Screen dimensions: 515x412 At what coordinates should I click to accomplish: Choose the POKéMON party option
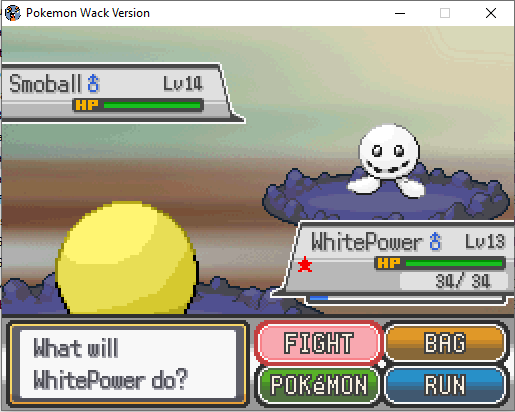tap(318, 385)
